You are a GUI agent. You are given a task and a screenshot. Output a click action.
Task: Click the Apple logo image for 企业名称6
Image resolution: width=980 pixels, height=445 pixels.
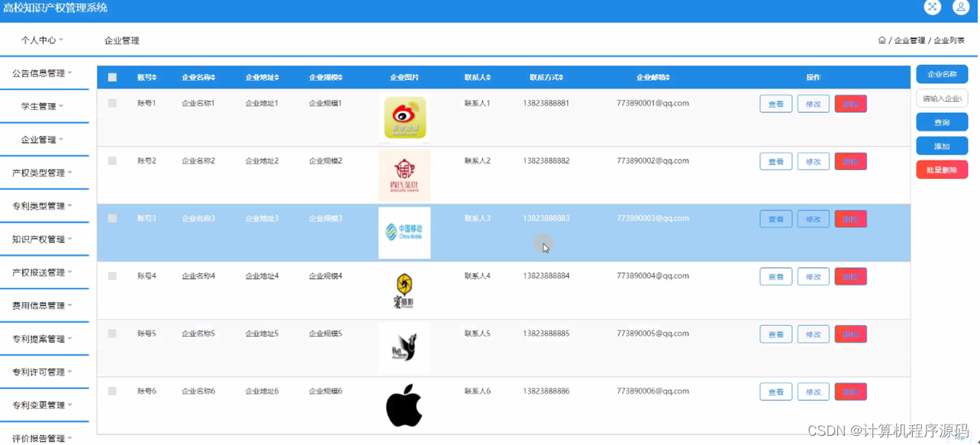pos(404,405)
